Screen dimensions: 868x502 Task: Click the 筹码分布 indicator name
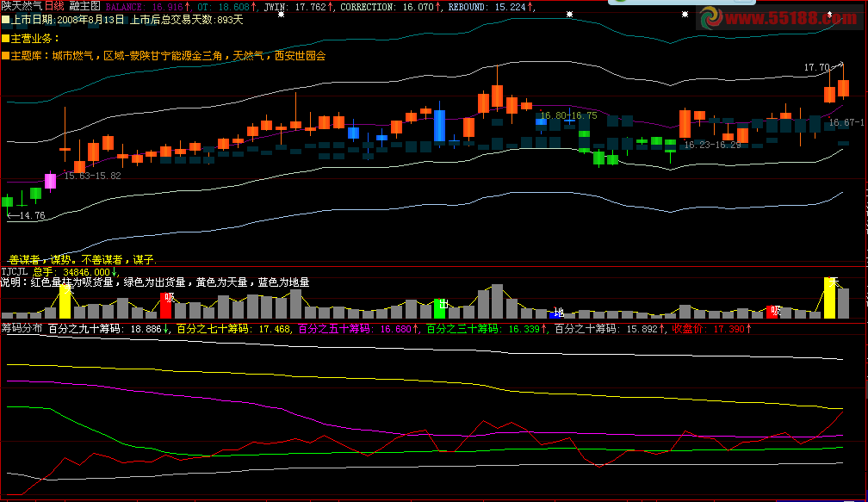point(22,328)
